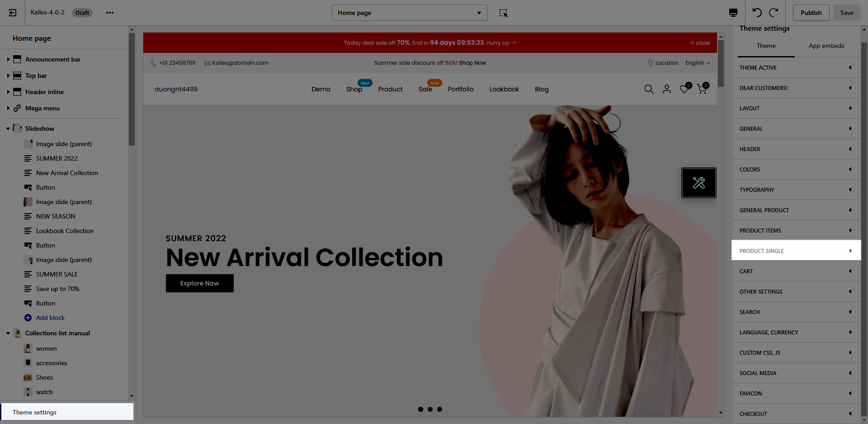Viewport: 868px width, 424px height.
Task: Click the Mega menu link icon
Action: point(17,108)
